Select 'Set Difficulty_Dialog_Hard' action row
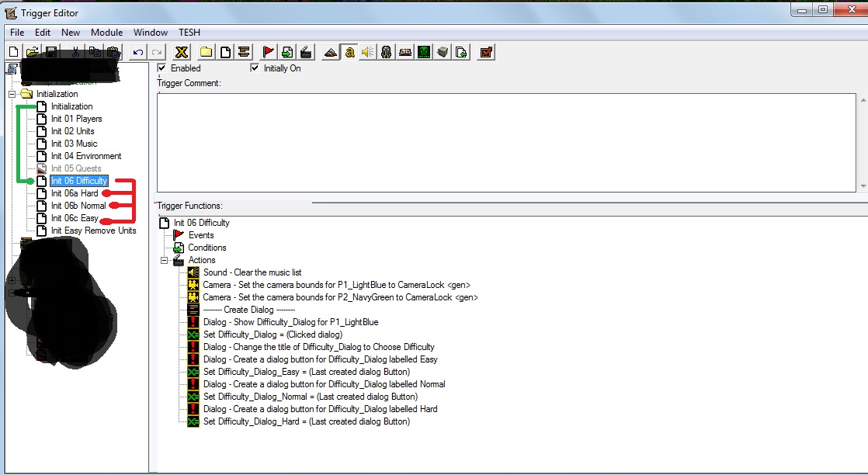868x475 pixels. [x=306, y=422]
